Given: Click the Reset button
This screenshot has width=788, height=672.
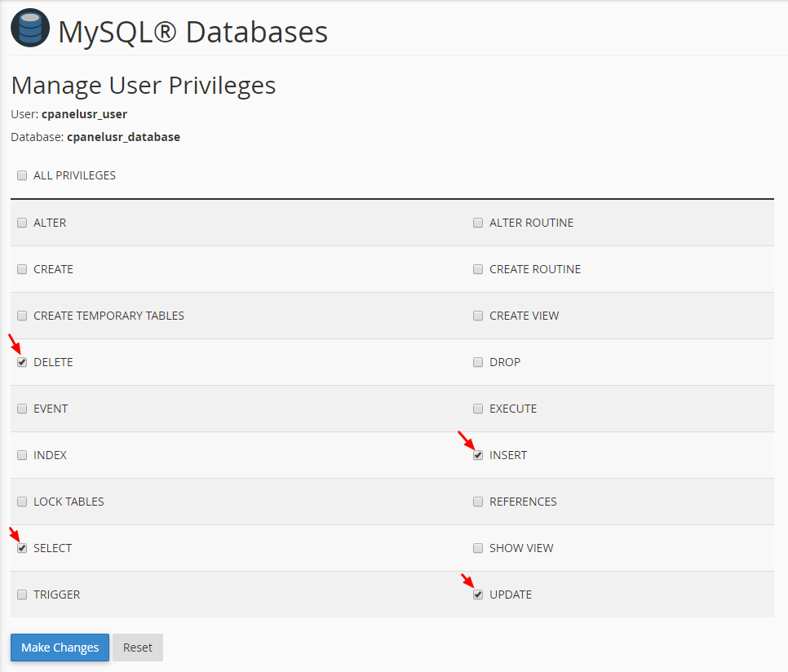Looking at the screenshot, I should pyautogui.click(x=138, y=648).
